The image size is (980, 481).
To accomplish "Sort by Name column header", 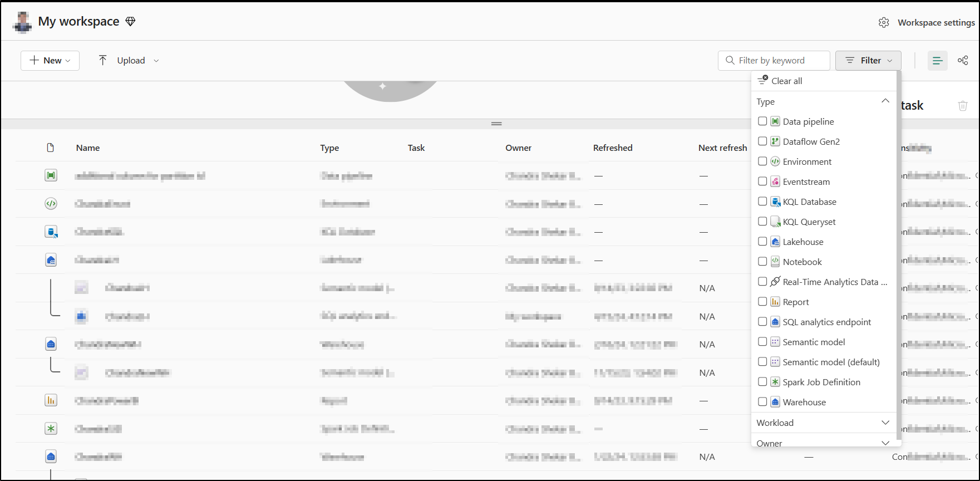I will [88, 148].
